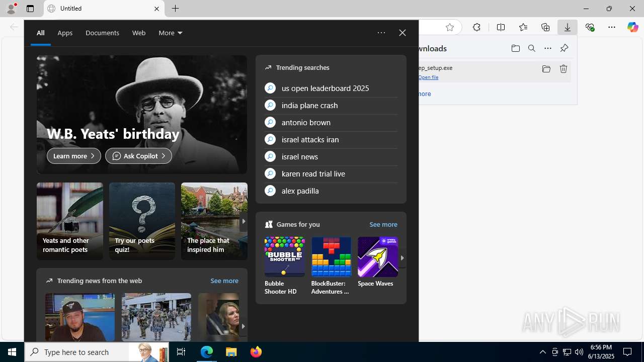Open downloads folder icon in panel
The height and width of the screenshot is (362, 644).
(x=516, y=48)
